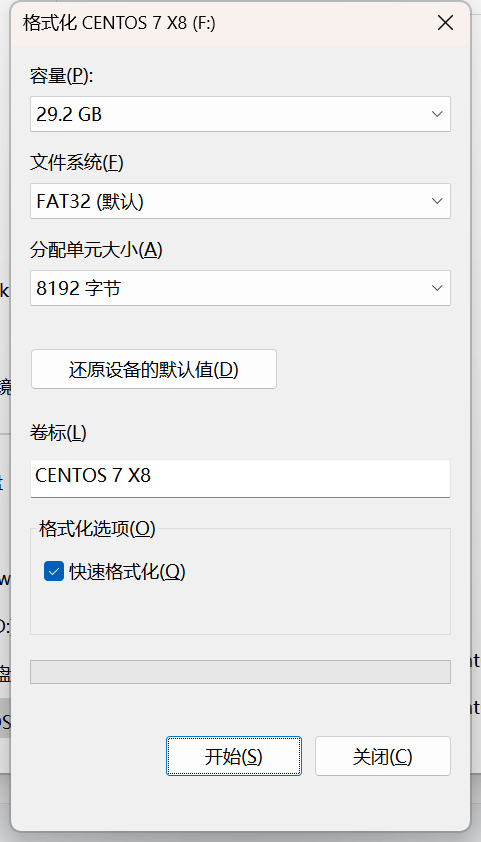
Task: Click the 快速格式化(Q) label text
Action: [x=127, y=571]
